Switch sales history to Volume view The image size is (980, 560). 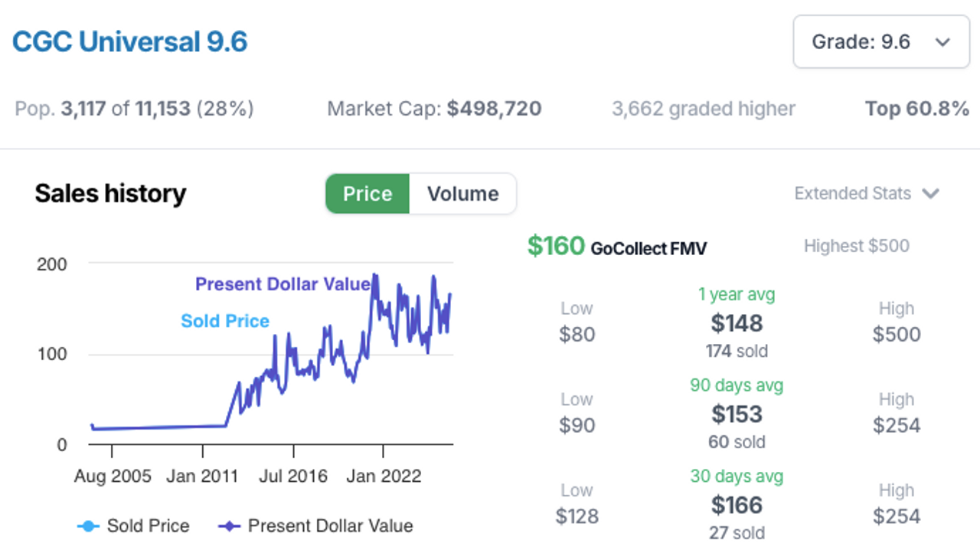tap(462, 194)
